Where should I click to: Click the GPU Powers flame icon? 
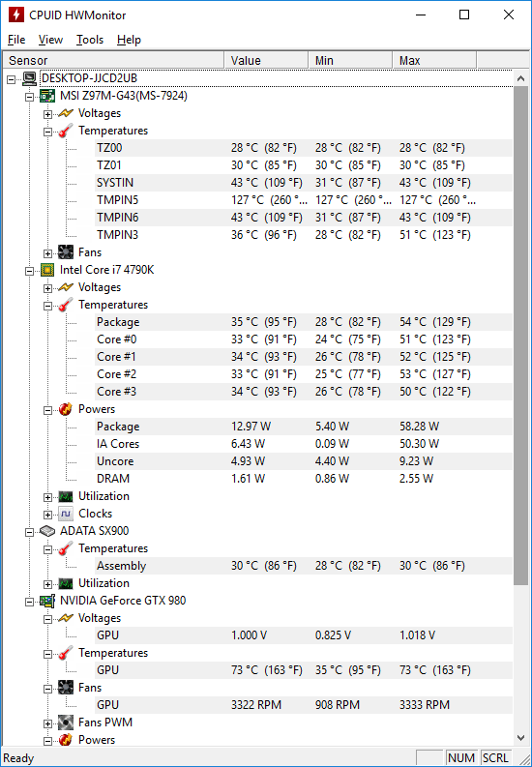(x=66, y=740)
